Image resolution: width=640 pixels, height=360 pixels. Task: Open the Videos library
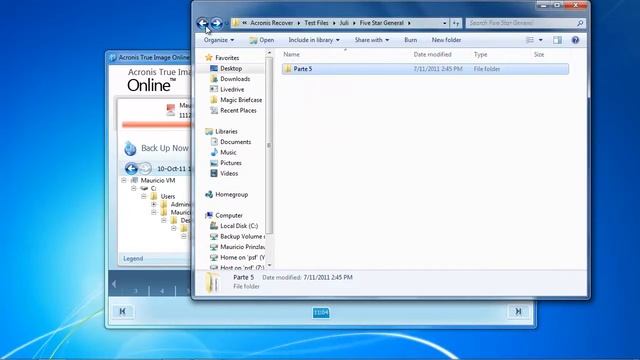pyautogui.click(x=229, y=173)
